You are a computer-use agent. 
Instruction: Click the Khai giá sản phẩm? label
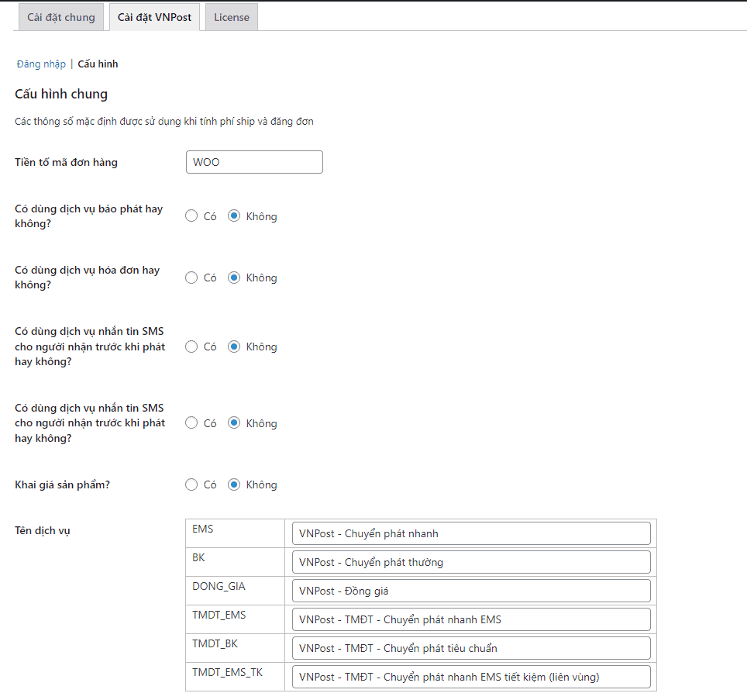(63, 484)
